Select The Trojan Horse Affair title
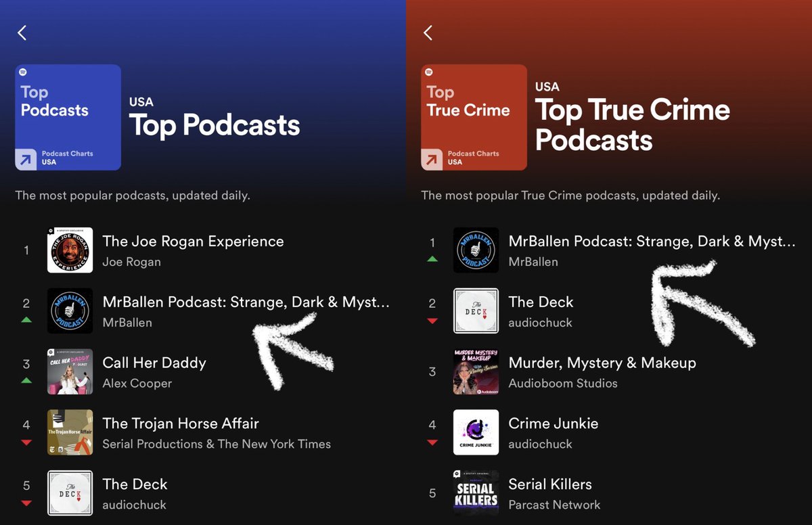 coord(181,424)
